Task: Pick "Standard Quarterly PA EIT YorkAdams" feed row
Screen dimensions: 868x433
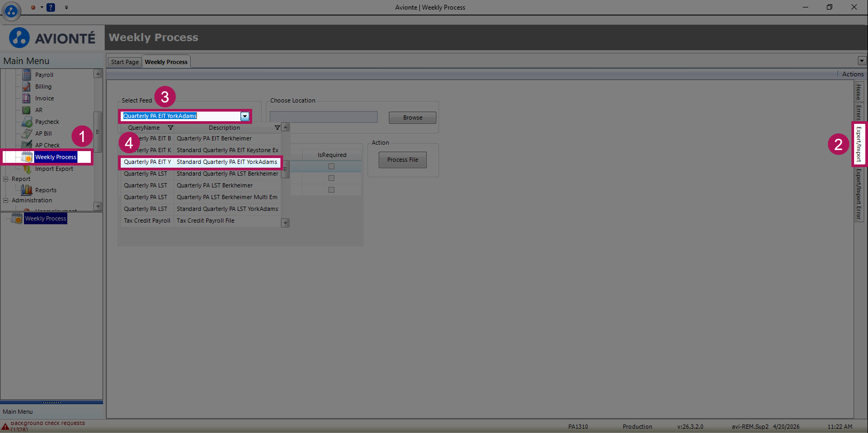Action: coord(201,162)
